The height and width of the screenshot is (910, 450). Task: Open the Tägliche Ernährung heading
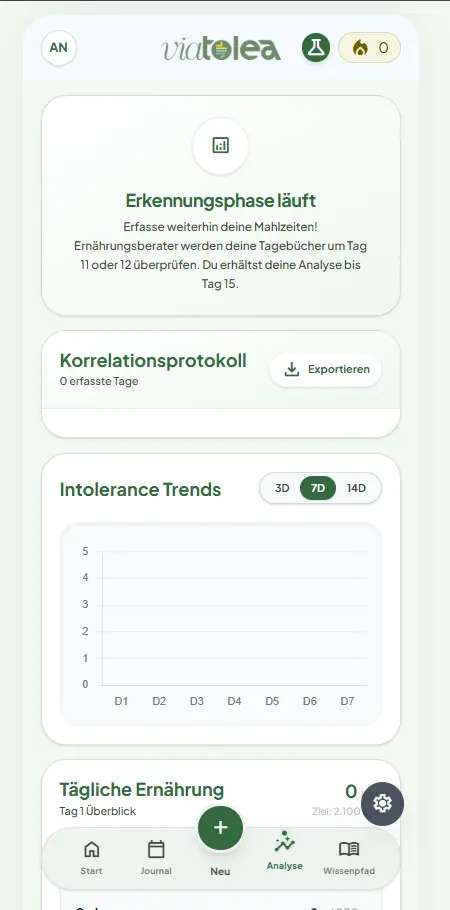click(x=142, y=790)
